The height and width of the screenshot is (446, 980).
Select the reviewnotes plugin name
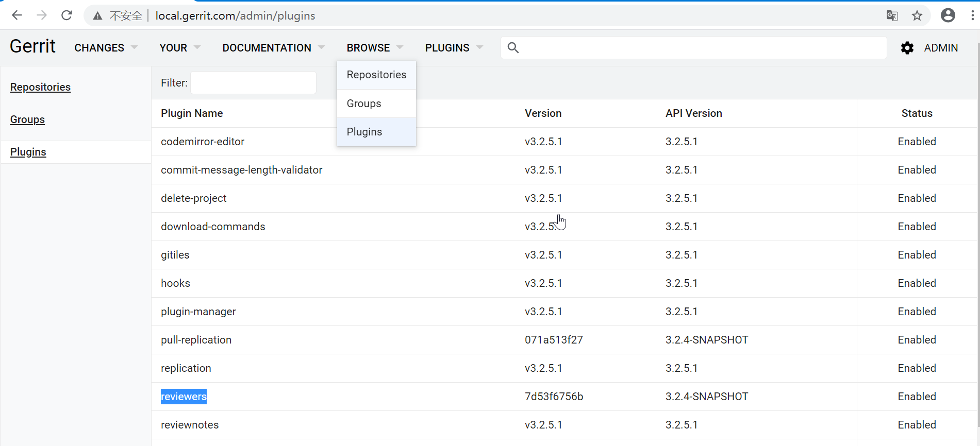click(190, 425)
